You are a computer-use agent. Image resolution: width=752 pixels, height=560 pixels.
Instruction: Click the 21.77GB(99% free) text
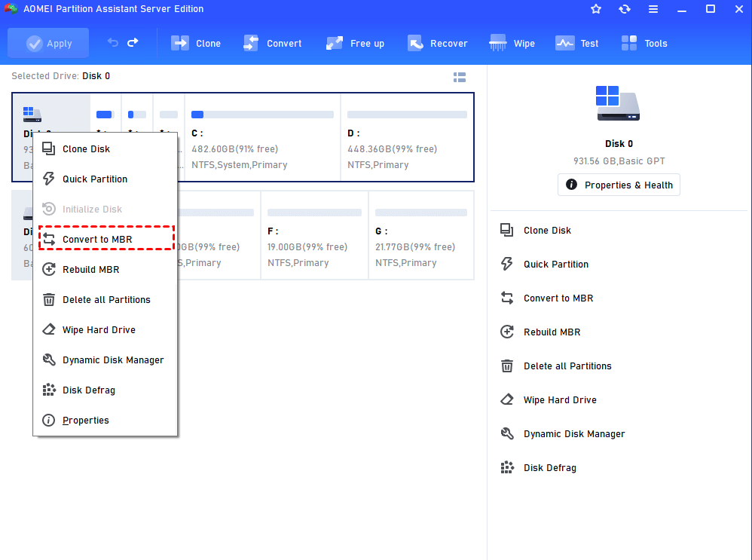[415, 247]
